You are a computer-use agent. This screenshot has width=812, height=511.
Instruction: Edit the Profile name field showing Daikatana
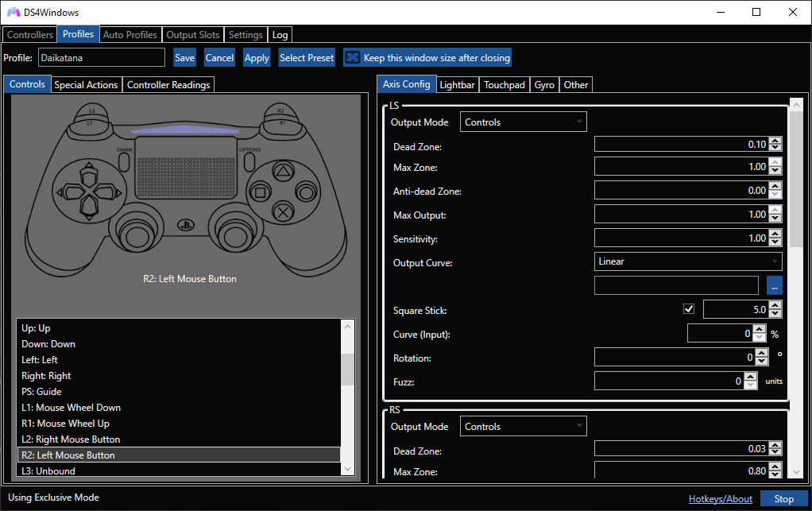click(x=102, y=56)
